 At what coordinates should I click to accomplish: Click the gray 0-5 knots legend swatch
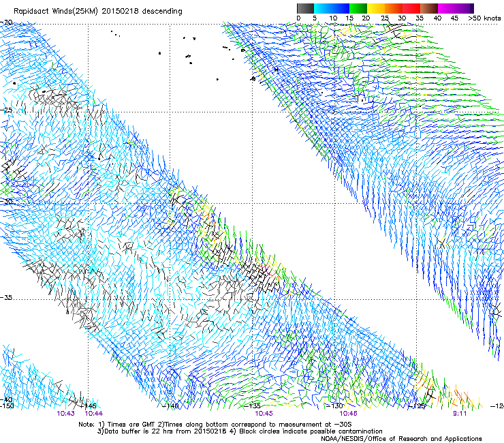(305, 8)
